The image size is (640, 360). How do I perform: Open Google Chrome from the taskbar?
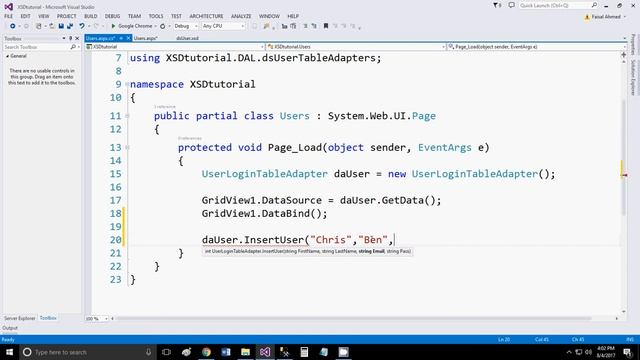pyautogui.click(x=206, y=352)
